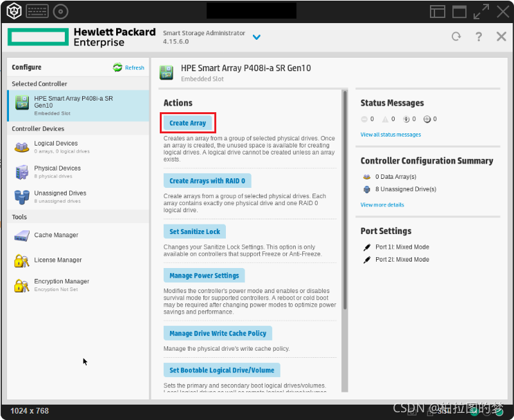The width and height of the screenshot is (514, 420).
Task: Close Smart Storage Administrator with the X
Action: (501, 37)
